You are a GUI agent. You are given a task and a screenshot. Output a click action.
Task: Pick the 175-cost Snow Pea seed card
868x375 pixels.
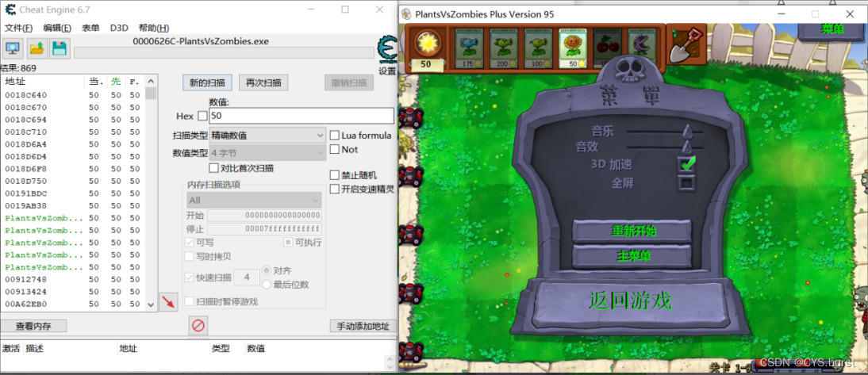(x=469, y=48)
